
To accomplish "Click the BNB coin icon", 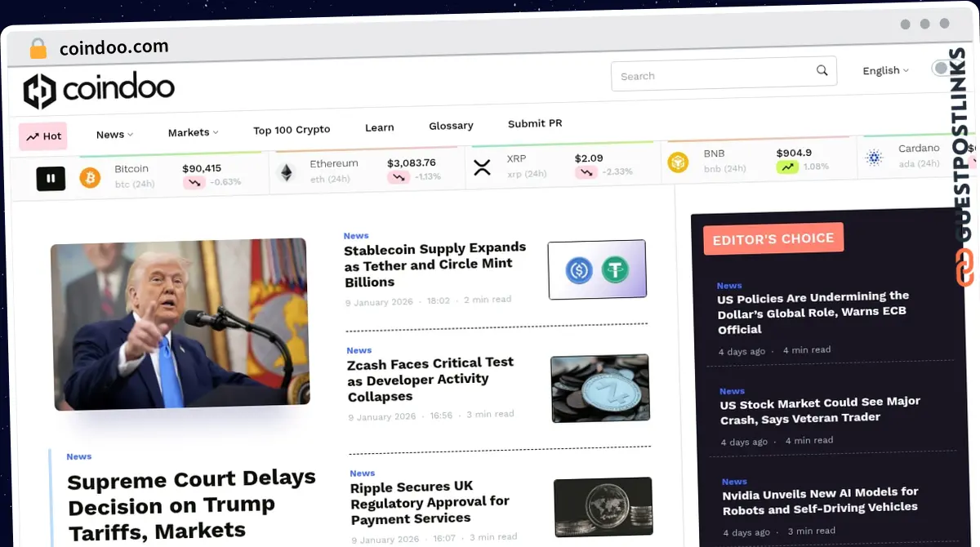I will [679, 162].
